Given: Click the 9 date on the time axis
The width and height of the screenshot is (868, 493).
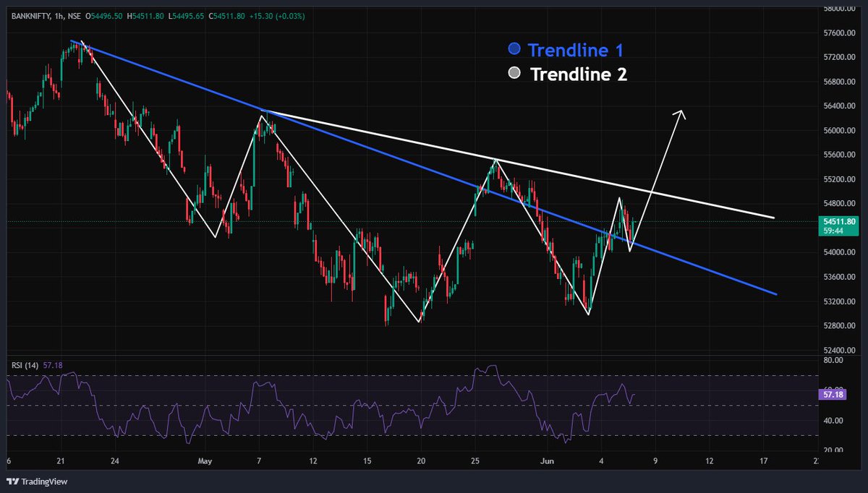Looking at the screenshot, I should click(655, 460).
